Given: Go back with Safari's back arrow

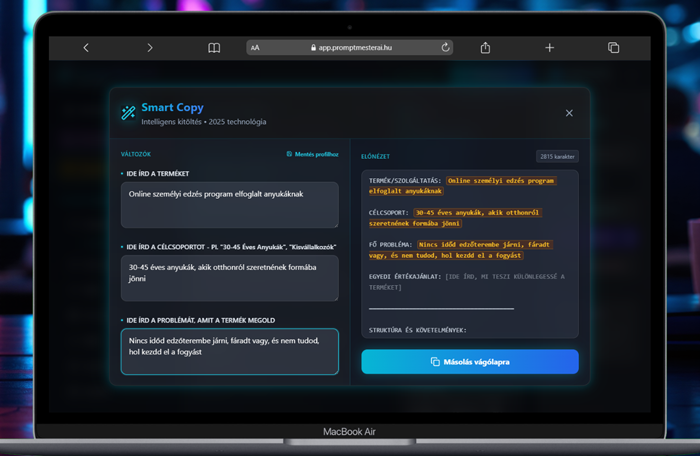Looking at the screenshot, I should click(x=86, y=48).
